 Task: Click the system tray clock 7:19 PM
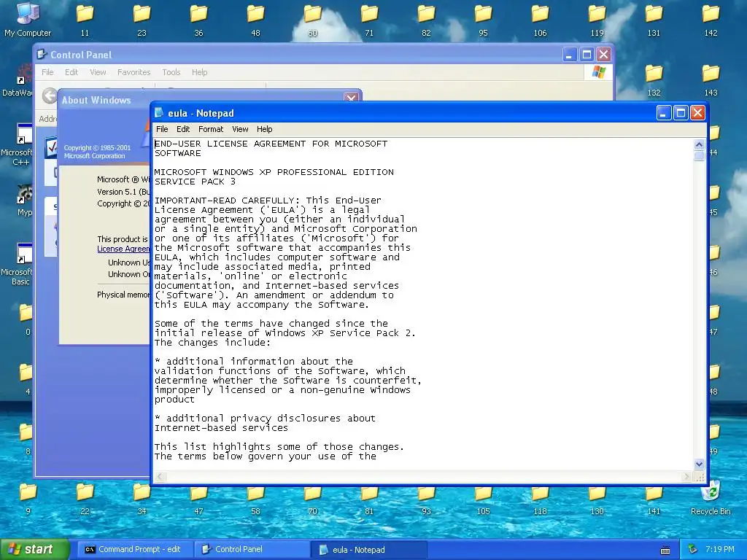click(x=720, y=550)
